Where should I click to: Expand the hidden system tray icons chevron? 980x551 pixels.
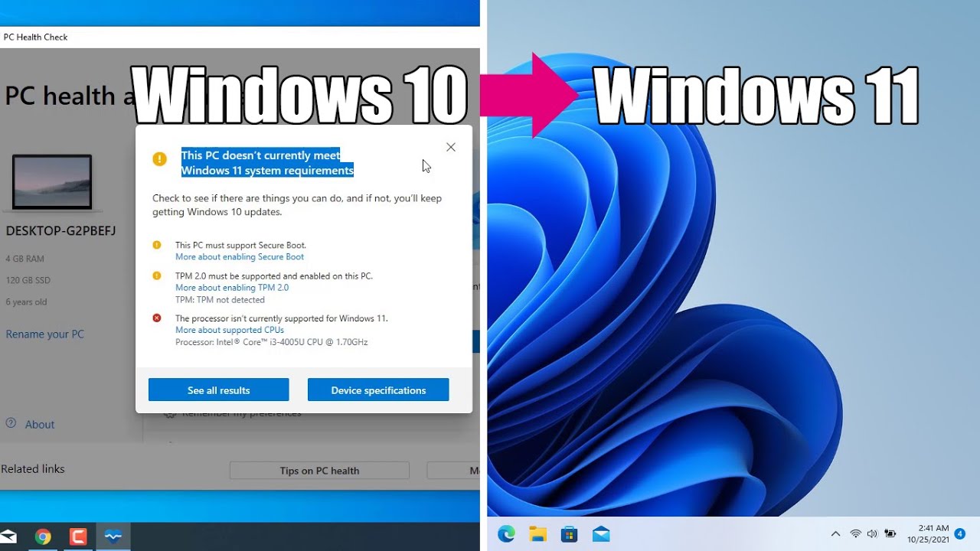[835, 534]
